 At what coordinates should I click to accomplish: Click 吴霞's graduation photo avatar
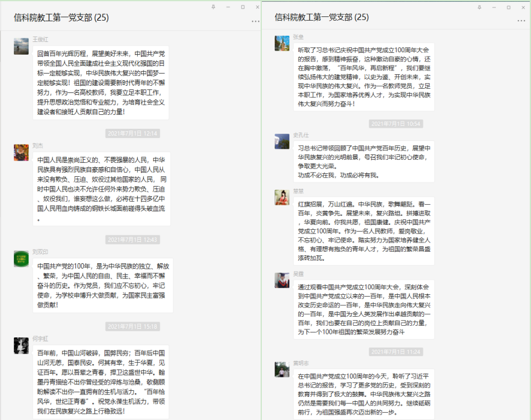282,280
